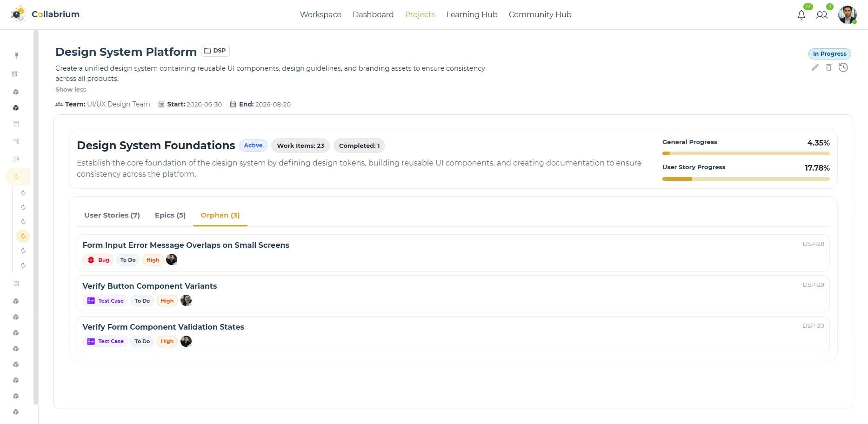868x424 pixels.
Task: Select the dark blue cube project icon
Action: tap(16, 108)
